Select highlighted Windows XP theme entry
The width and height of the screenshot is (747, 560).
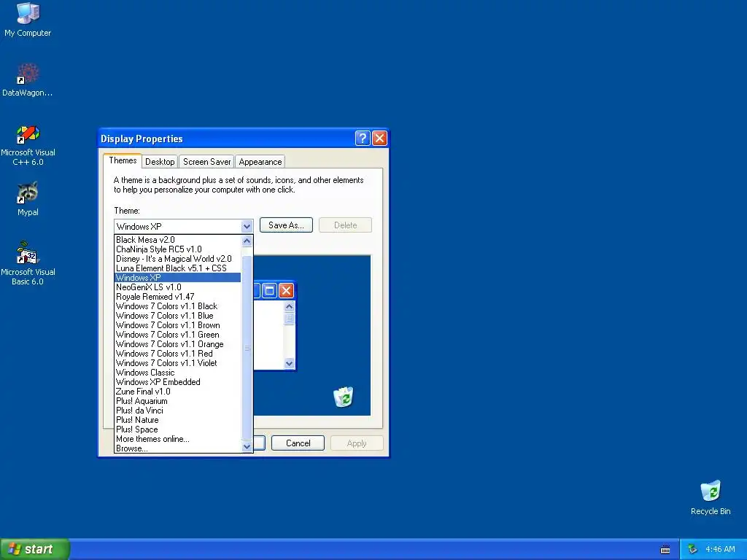pyautogui.click(x=178, y=278)
